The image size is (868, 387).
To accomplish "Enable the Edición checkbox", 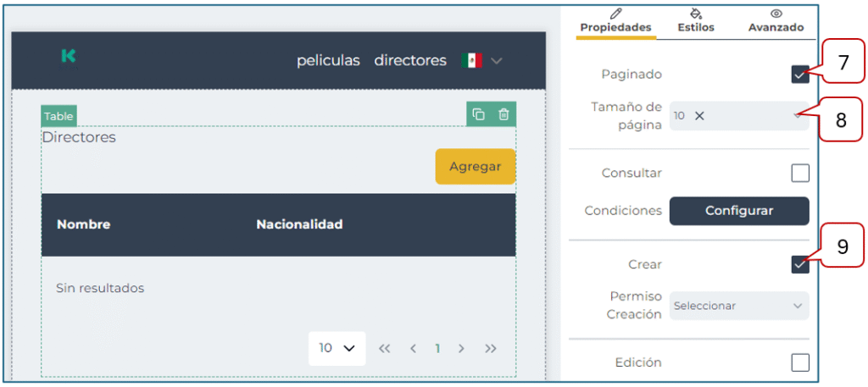I will click(x=799, y=362).
